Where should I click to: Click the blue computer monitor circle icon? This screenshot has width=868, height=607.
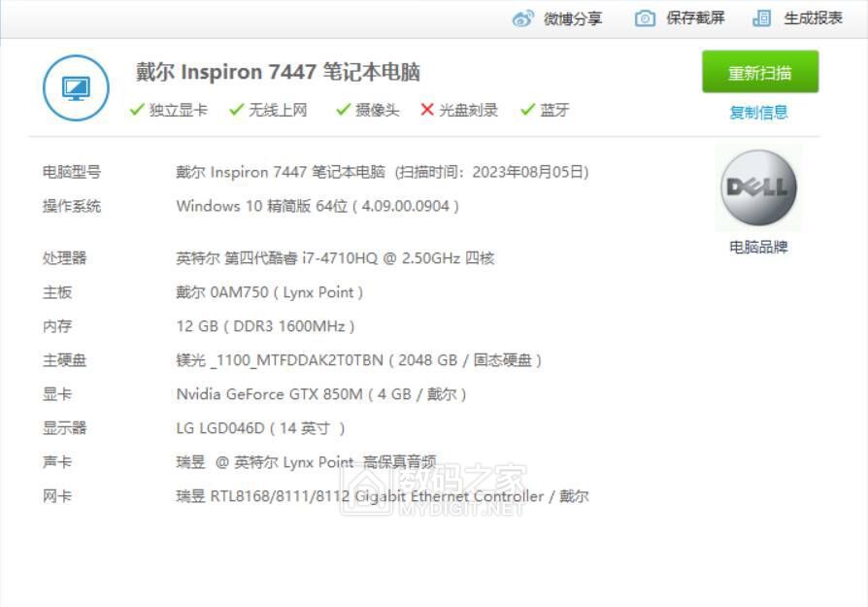pos(76,87)
